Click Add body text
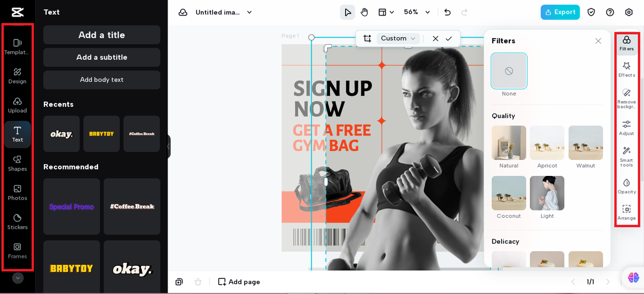Viewport: 644px width, 294px height. pos(102,79)
